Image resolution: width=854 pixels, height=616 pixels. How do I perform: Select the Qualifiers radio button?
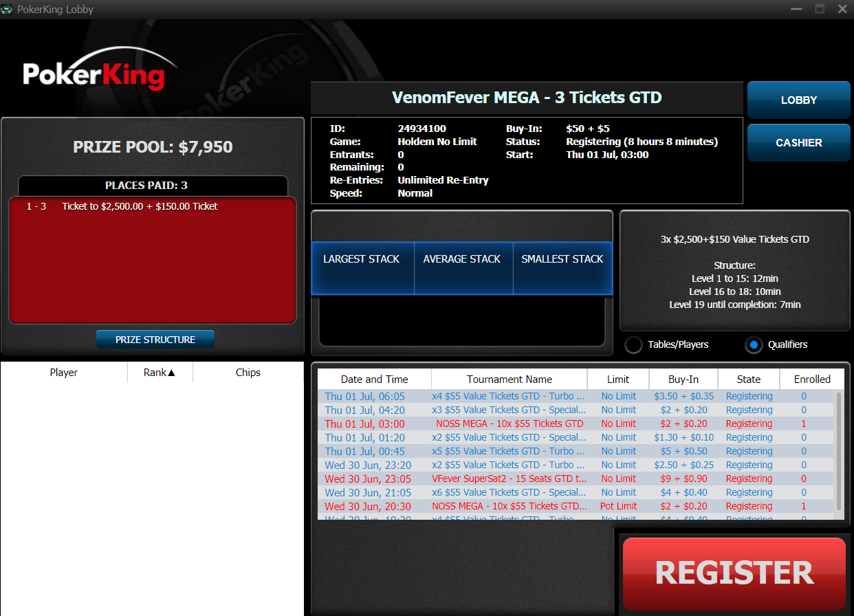click(754, 345)
